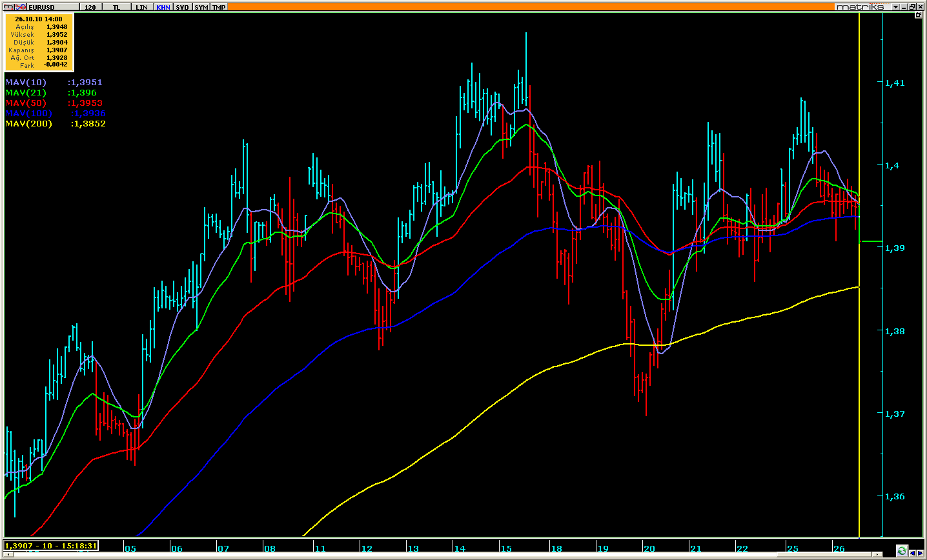
Task: Toggle the LIN linear scale button
Action: 142,7
